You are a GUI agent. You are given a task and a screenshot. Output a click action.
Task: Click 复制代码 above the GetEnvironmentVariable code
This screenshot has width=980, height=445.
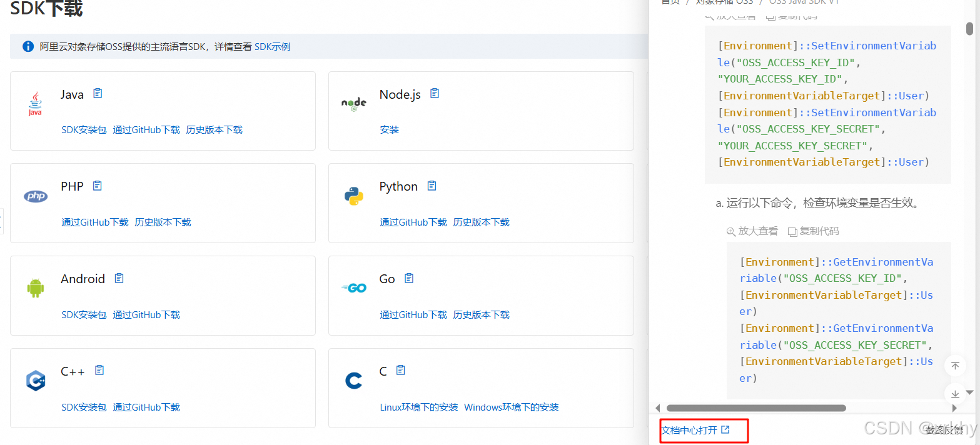coord(813,231)
